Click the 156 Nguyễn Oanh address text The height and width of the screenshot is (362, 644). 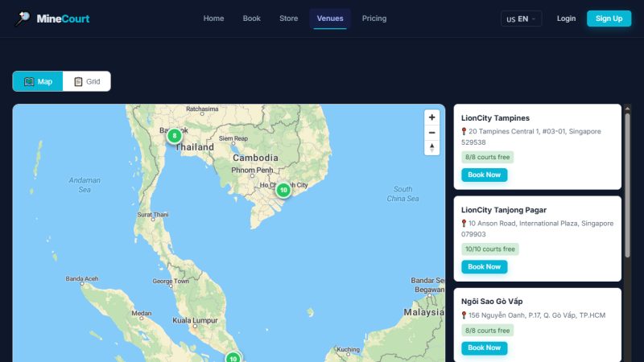pos(537,315)
